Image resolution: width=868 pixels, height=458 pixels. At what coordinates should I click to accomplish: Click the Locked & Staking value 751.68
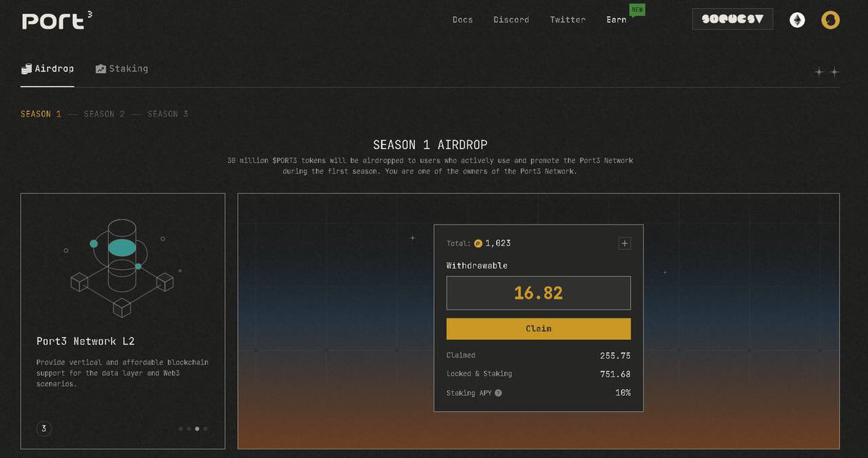615,374
